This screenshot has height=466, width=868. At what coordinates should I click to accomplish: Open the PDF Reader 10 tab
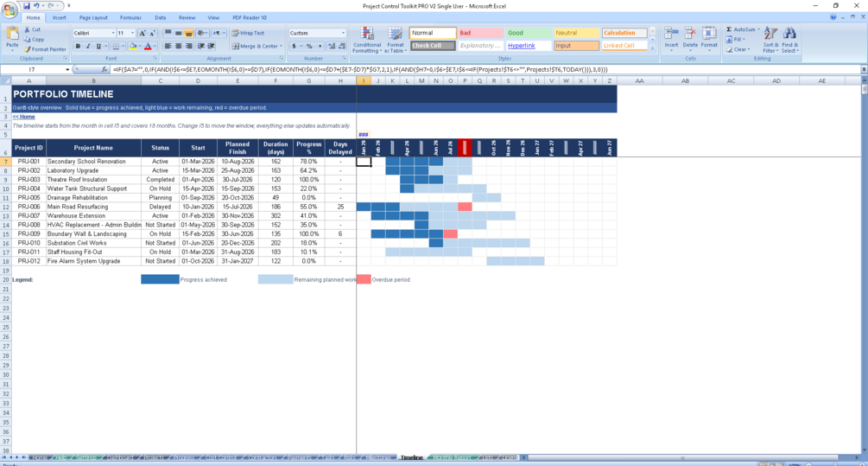(249, 18)
